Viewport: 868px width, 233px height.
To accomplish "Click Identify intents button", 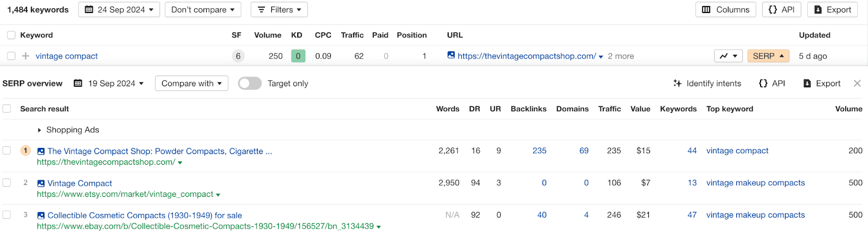I will coord(707,83).
